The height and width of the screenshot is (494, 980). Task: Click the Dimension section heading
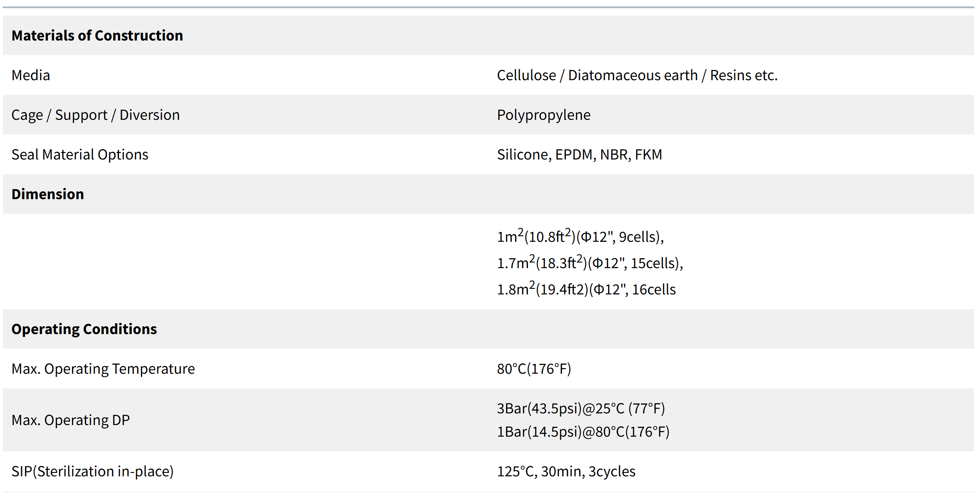pos(48,194)
